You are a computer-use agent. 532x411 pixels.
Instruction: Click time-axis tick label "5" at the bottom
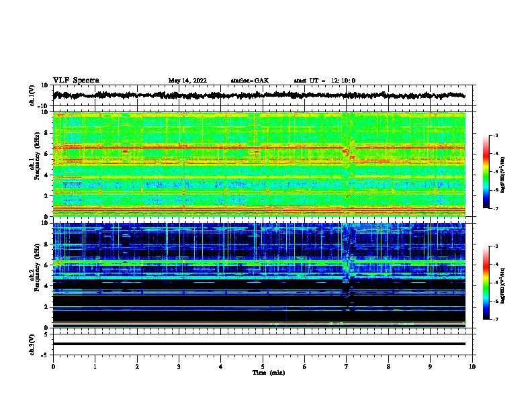[263, 367]
